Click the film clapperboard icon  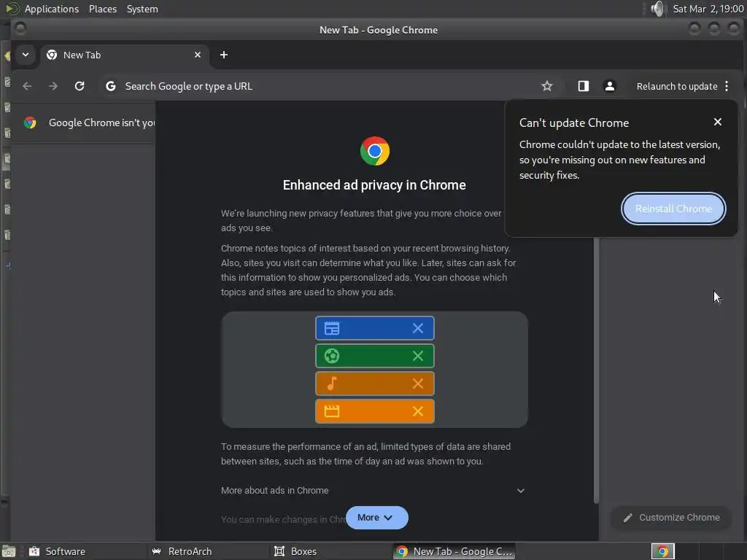pyautogui.click(x=332, y=411)
